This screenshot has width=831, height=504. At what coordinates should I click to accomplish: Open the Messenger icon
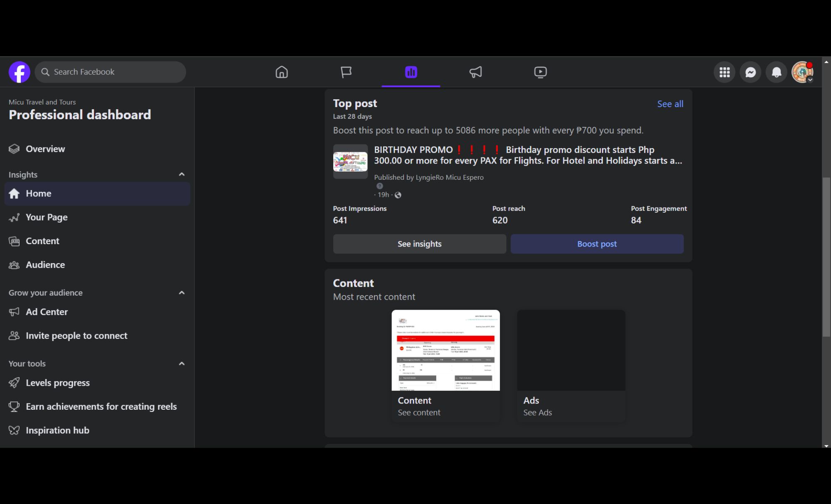tap(750, 72)
